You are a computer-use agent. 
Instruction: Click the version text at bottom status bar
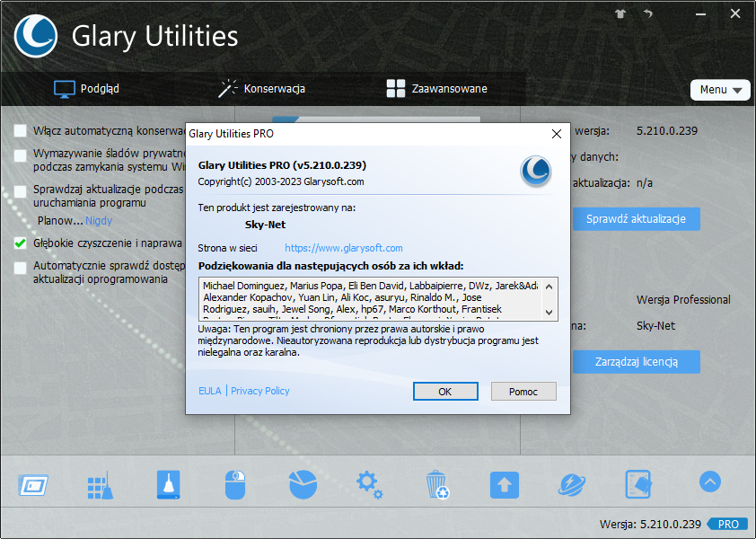pyautogui.click(x=650, y=524)
